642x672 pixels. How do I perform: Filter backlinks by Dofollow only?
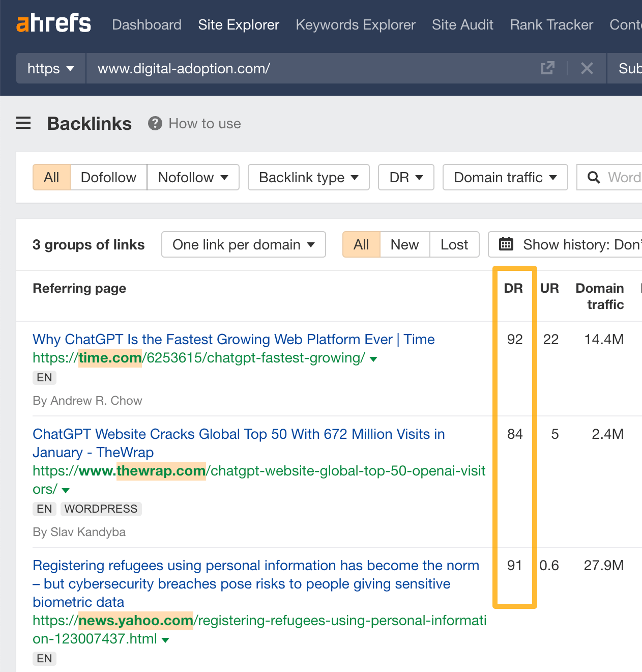tap(108, 177)
